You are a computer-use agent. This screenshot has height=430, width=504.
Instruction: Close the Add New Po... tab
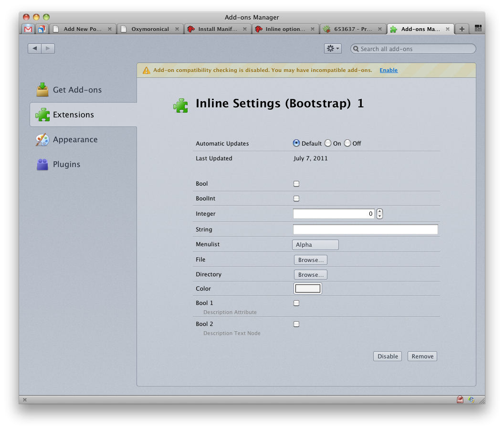[110, 29]
